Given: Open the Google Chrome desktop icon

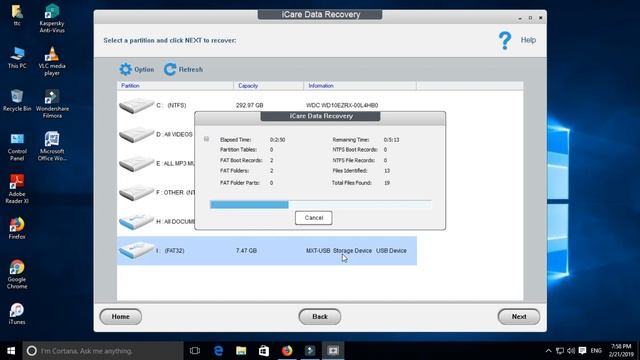Looking at the screenshot, I should (x=17, y=274).
